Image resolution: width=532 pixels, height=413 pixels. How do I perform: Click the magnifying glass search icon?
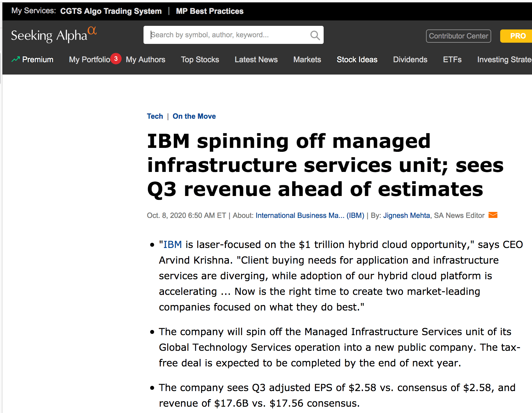(x=315, y=35)
